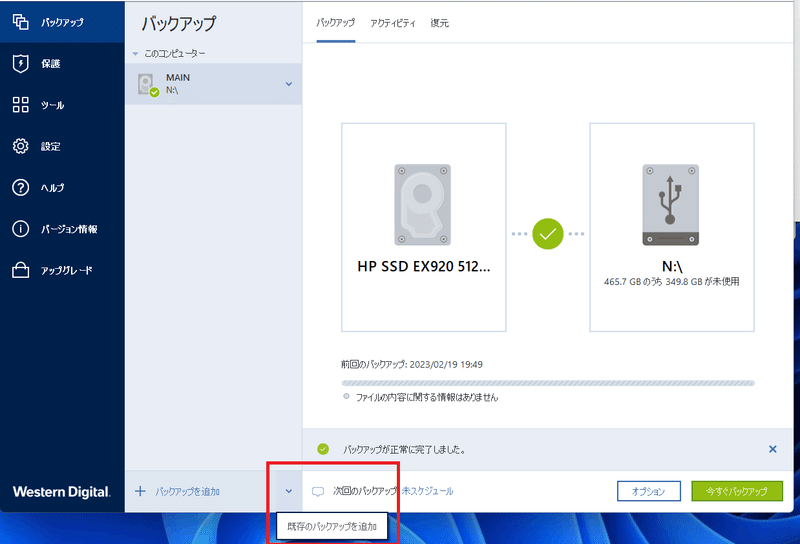Open the dropdown arrow next to バックアップを追加
800x544 pixels.
(289, 491)
